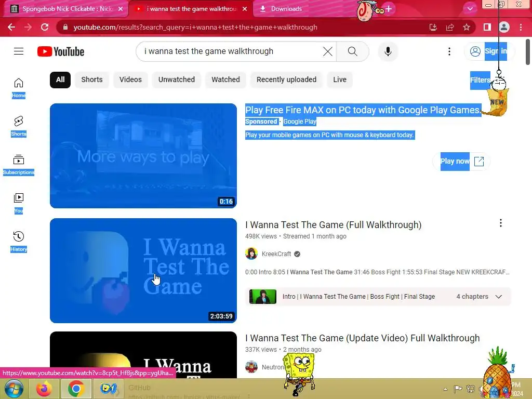The height and width of the screenshot is (399, 532).
Task: Open the Filters panel
Action: [480, 80]
